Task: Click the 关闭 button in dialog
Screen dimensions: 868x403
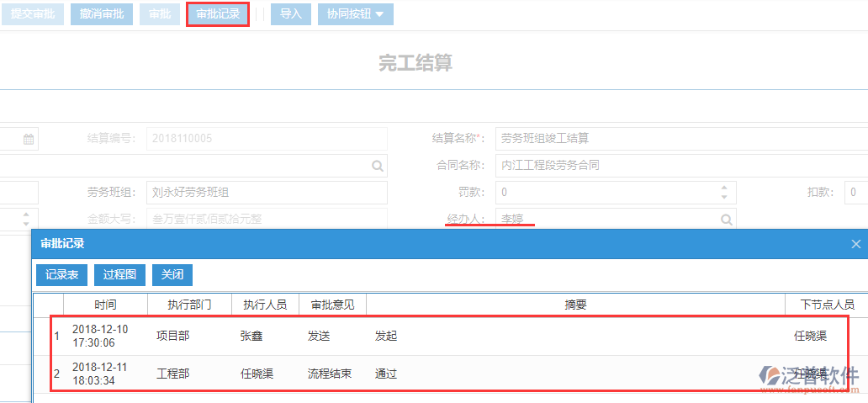Action: [172, 274]
